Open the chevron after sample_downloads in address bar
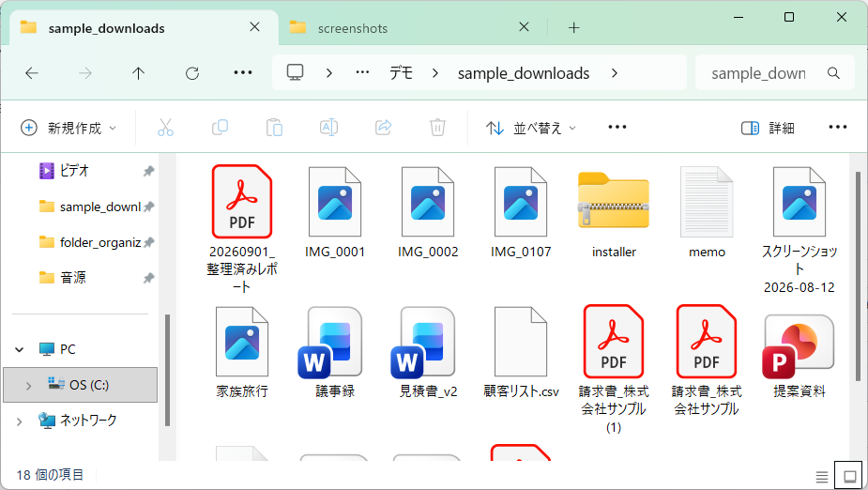The image size is (868, 490). click(614, 73)
